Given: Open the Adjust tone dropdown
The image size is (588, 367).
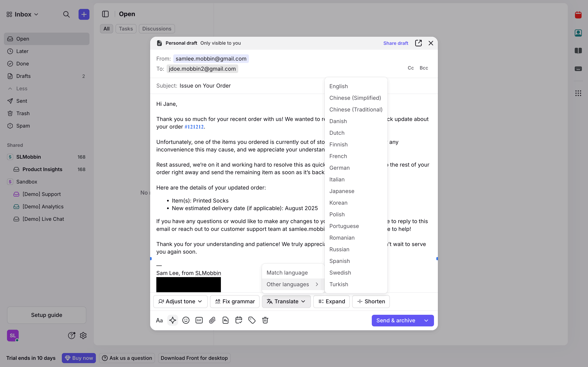Looking at the screenshot, I should pyautogui.click(x=180, y=301).
